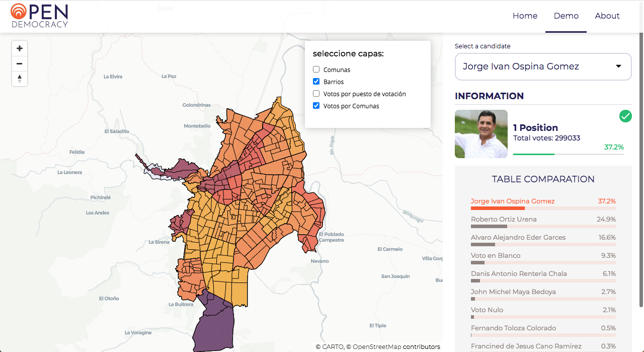Open the Demo tab
This screenshot has width=644, height=352.
566,16
